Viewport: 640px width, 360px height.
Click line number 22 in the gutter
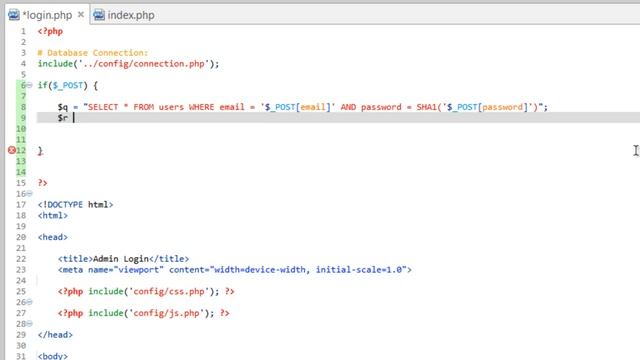(x=21, y=259)
